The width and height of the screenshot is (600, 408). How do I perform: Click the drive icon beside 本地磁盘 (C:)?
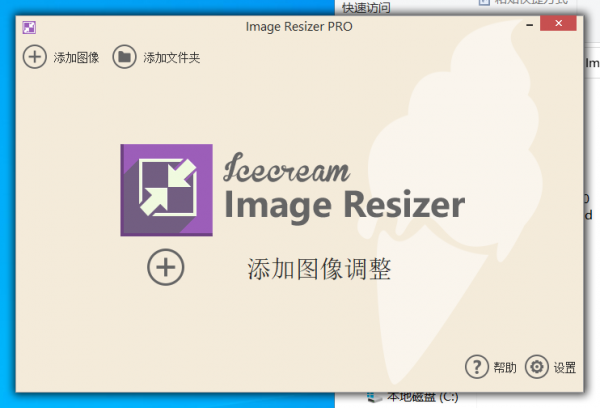point(374,398)
